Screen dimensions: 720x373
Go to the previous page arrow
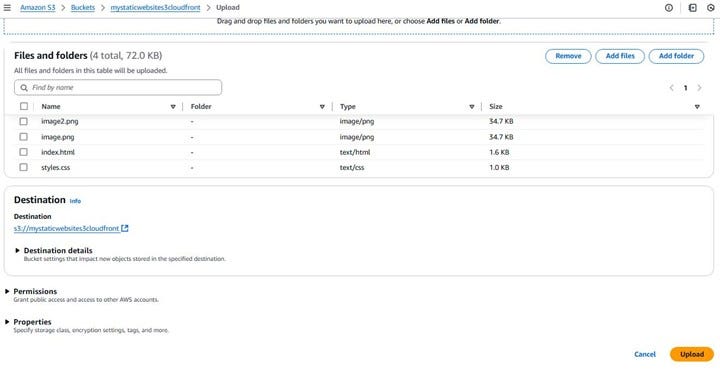(671, 88)
